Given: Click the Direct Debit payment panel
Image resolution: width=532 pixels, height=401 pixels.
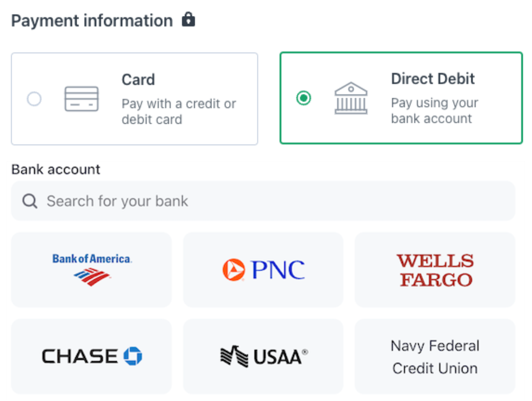Looking at the screenshot, I should tap(401, 99).
